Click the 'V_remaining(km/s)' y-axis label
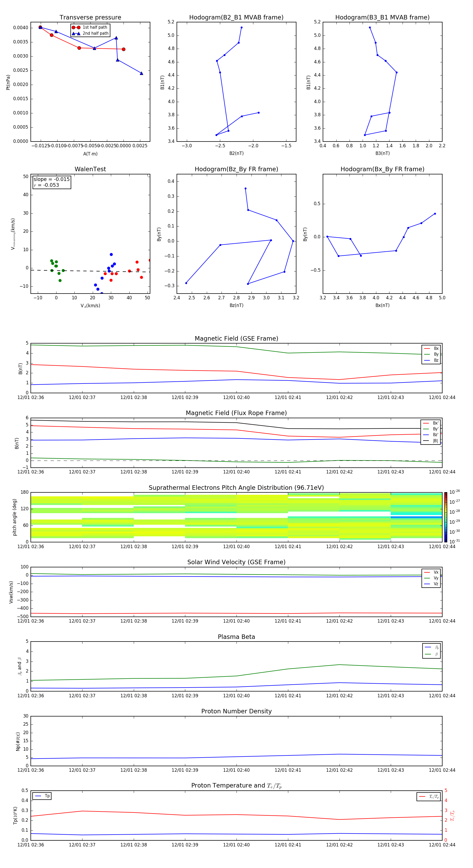The image size is (473, 868). click(13, 234)
